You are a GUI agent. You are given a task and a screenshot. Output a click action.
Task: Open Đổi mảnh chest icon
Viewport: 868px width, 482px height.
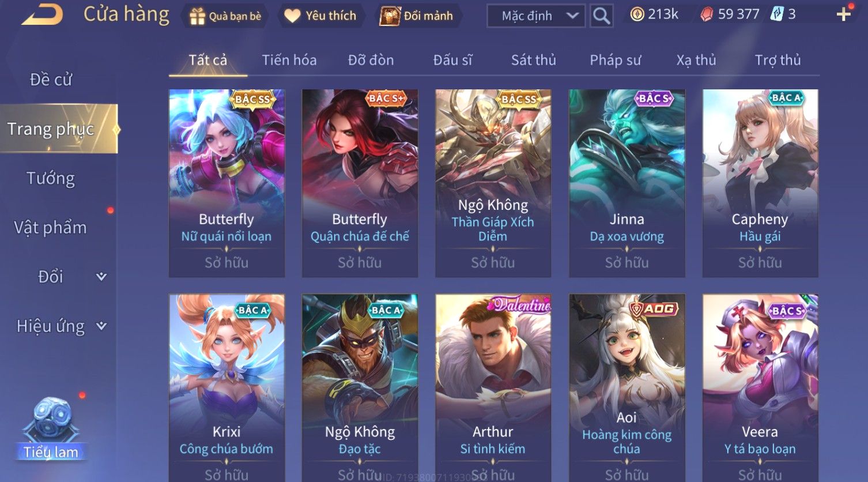[x=390, y=16]
